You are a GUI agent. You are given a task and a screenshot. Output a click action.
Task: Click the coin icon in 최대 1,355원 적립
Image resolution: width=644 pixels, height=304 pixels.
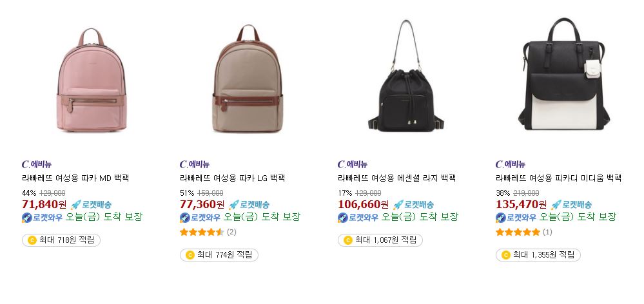coord(506,255)
